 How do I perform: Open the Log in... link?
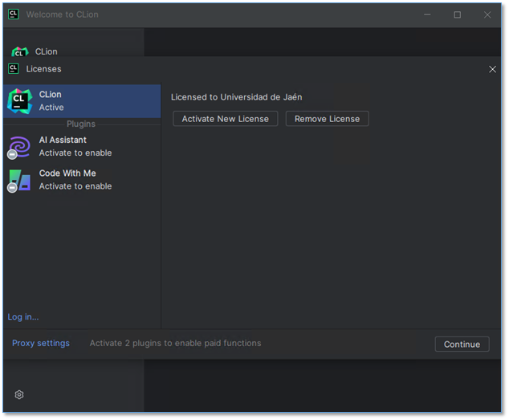pyautogui.click(x=23, y=317)
